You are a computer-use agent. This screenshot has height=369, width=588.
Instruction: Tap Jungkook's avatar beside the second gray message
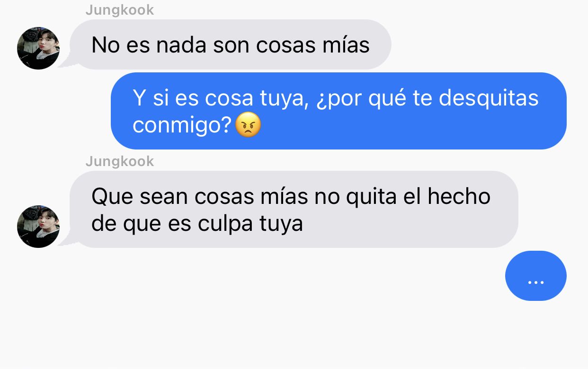pyautogui.click(x=38, y=227)
